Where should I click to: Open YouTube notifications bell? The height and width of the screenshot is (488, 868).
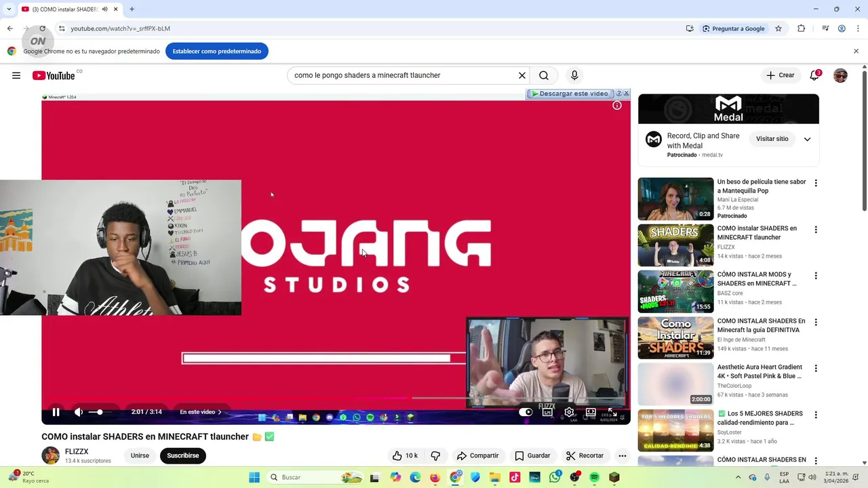(x=814, y=75)
